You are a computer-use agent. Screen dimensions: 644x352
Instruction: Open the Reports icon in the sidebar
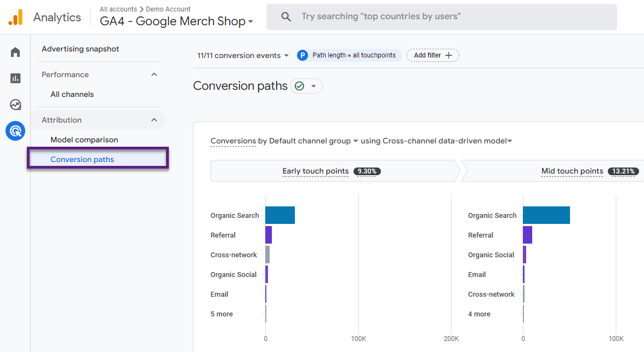tap(15, 78)
